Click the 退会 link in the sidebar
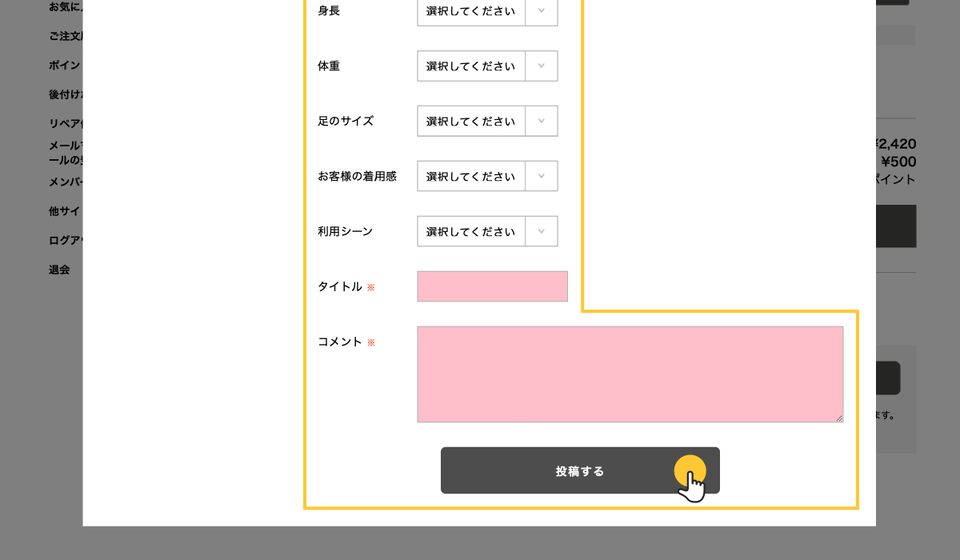The image size is (960, 560). pos(59,270)
